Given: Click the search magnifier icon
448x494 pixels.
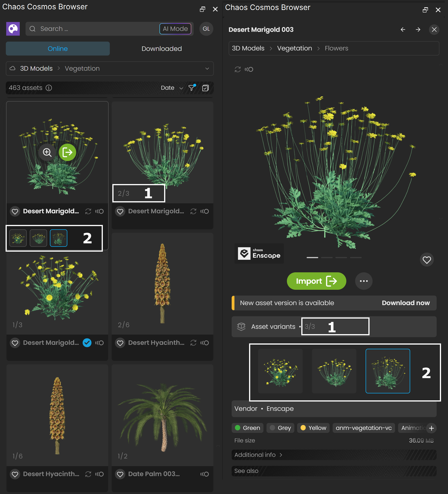Looking at the screenshot, I should (32, 29).
